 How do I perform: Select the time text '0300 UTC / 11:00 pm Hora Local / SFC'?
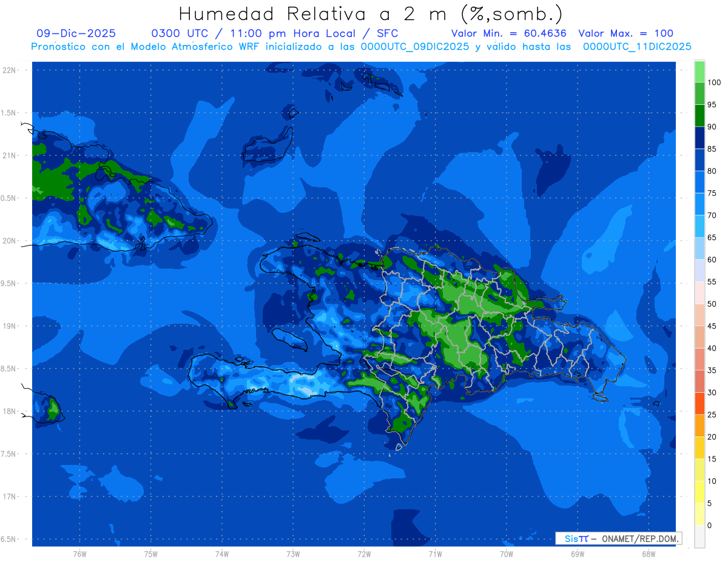pos(274,33)
